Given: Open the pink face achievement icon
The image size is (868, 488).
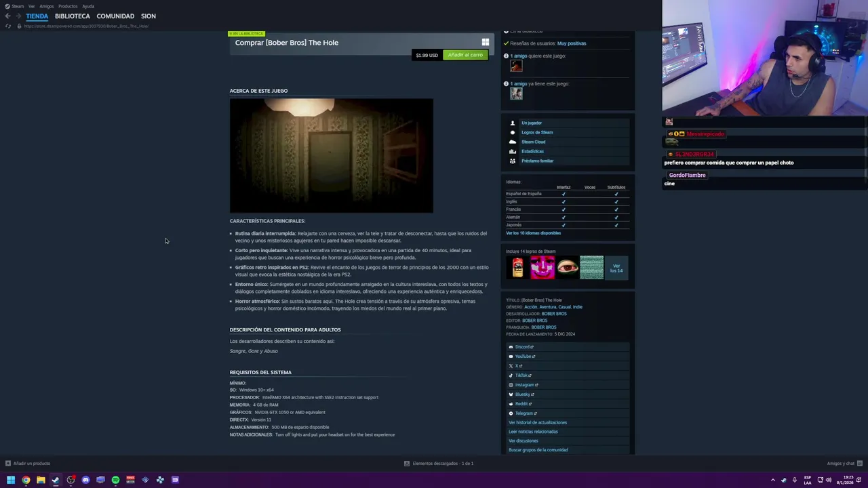Looking at the screenshot, I should pyautogui.click(x=542, y=267).
